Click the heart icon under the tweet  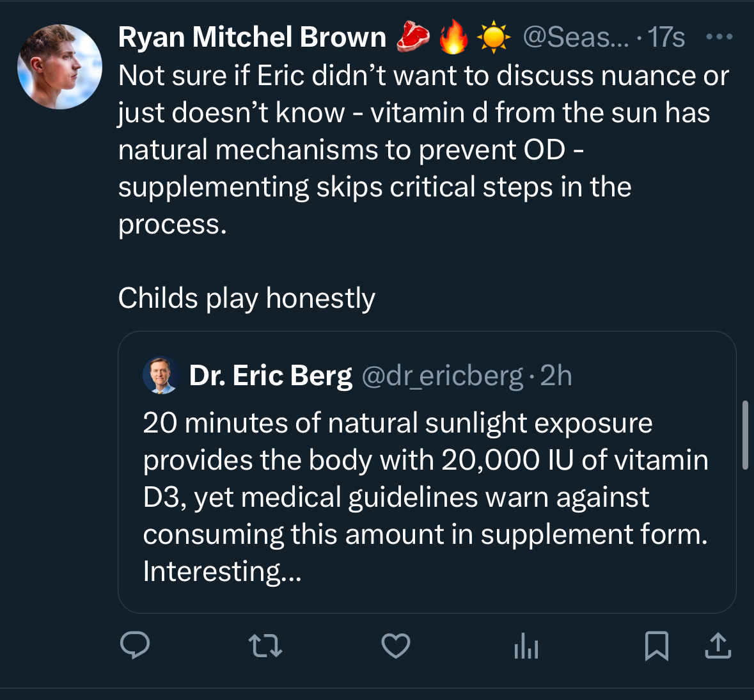coord(395,648)
